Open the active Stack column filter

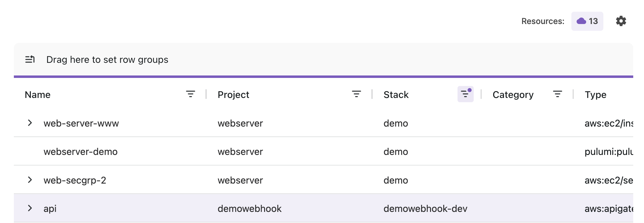[465, 94]
